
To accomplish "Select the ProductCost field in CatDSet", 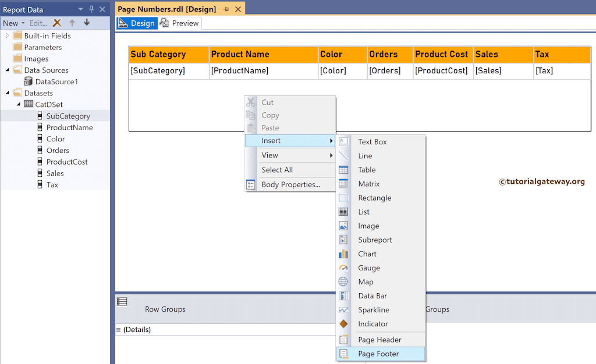I will (67, 162).
